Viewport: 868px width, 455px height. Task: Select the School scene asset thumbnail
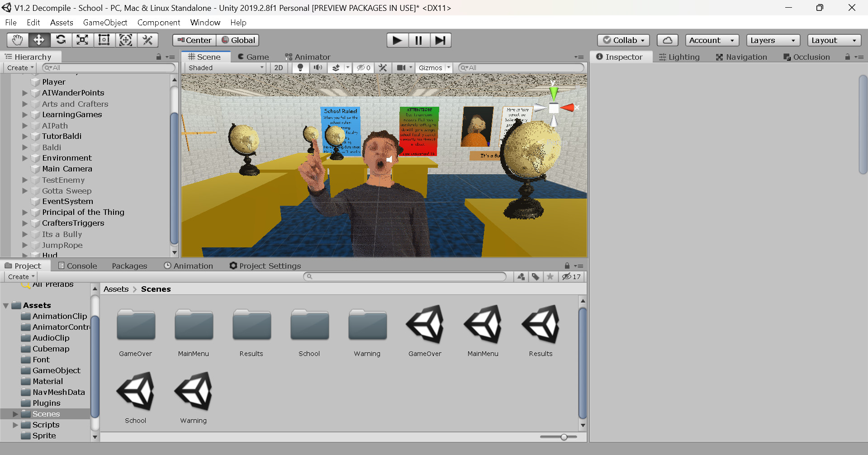pyautogui.click(x=135, y=392)
